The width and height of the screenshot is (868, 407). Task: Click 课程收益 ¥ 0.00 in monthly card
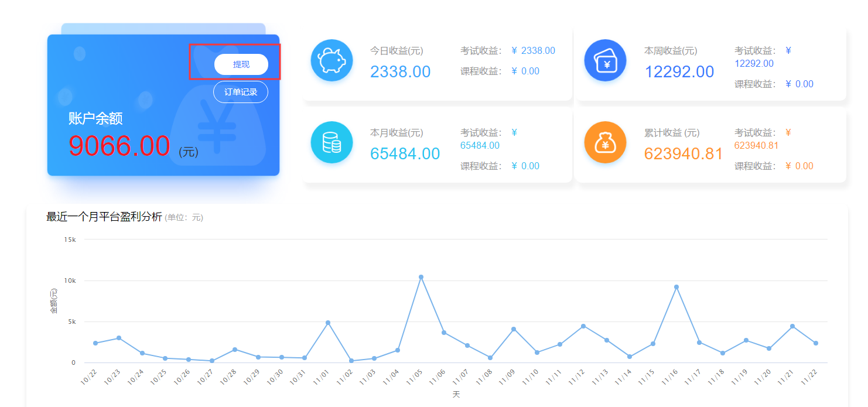point(500,166)
